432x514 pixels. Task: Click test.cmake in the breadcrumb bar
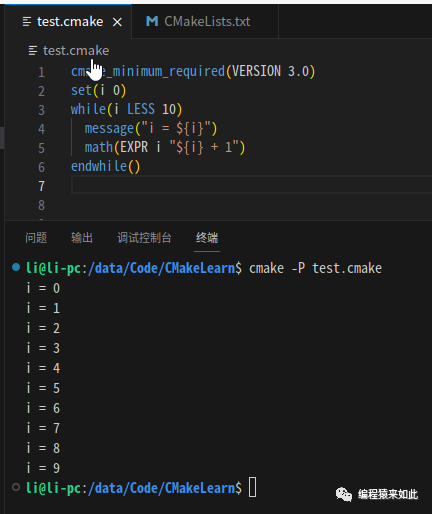point(76,51)
